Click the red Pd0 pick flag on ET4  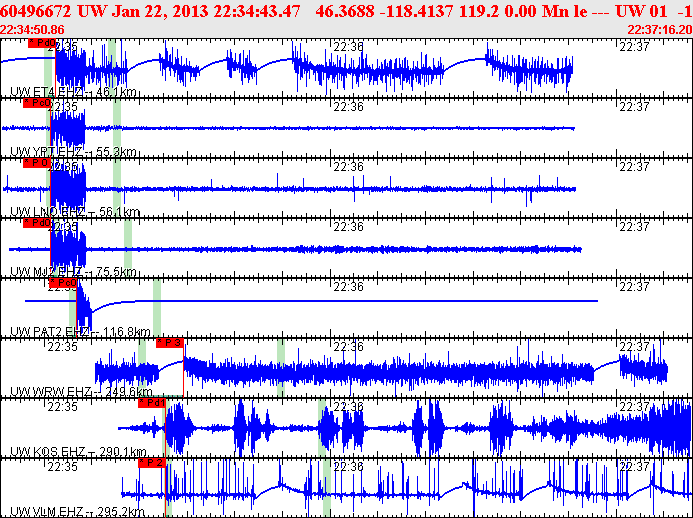click(42, 44)
